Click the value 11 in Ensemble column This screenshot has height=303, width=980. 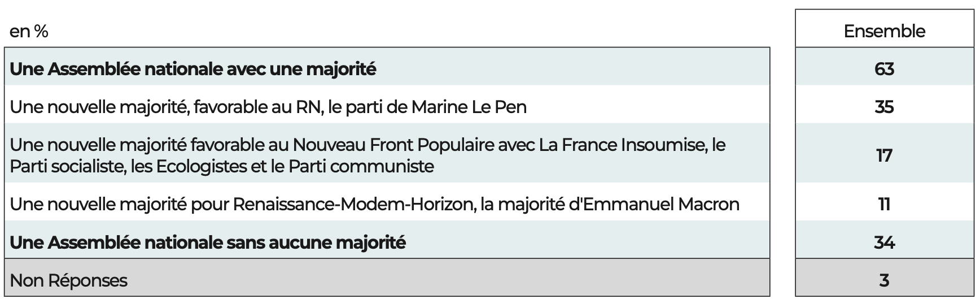coord(884,204)
